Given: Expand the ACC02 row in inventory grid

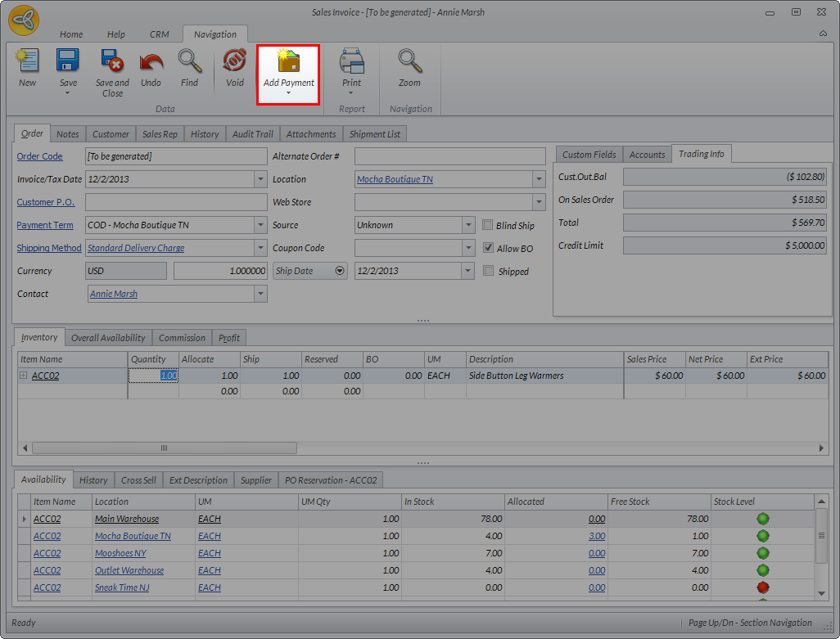Looking at the screenshot, I should [24, 376].
